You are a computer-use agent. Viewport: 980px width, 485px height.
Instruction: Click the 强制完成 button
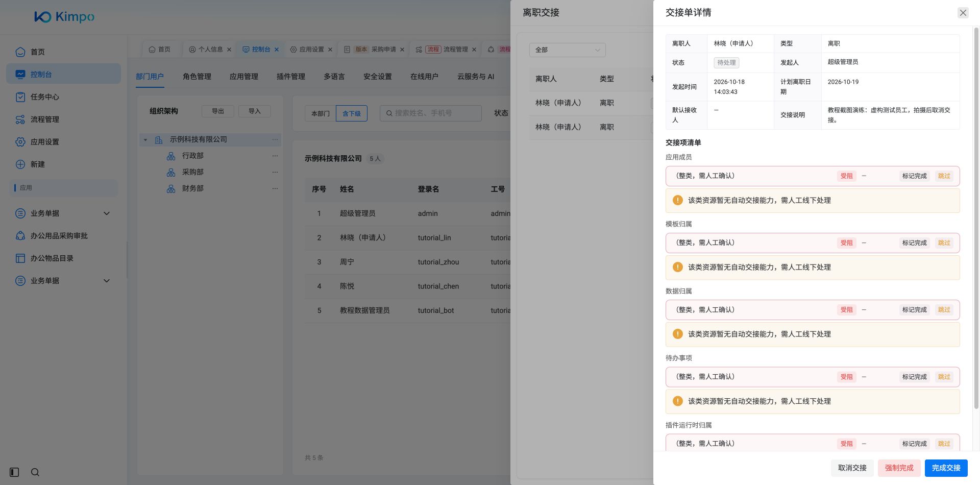pyautogui.click(x=899, y=468)
